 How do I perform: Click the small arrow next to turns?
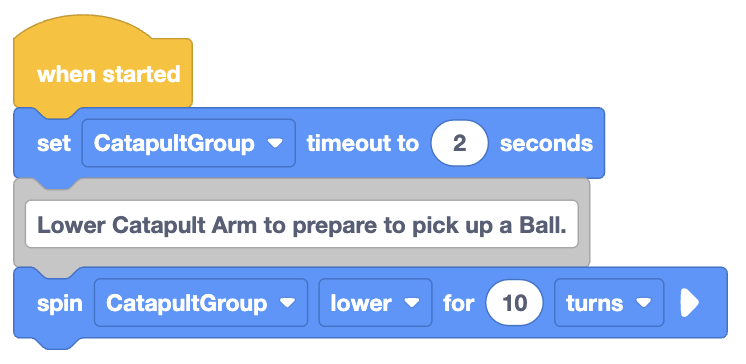point(644,303)
